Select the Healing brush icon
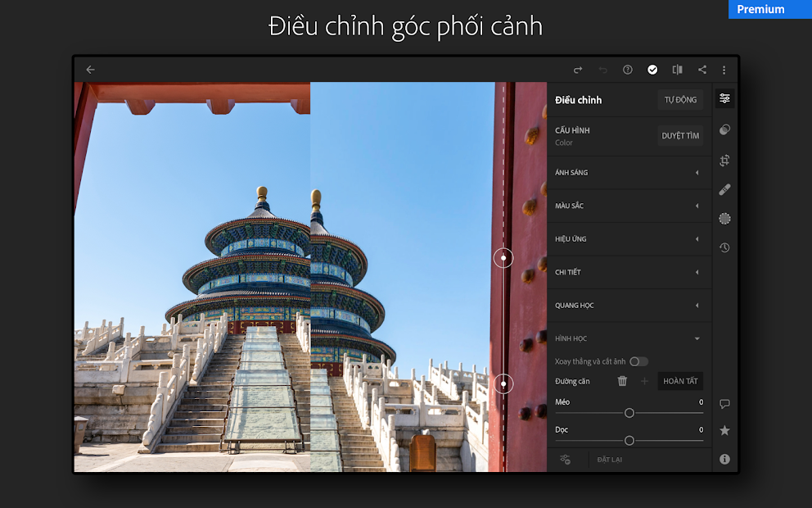The width and height of the screenshot is (812, 508). tap(724, 189)
